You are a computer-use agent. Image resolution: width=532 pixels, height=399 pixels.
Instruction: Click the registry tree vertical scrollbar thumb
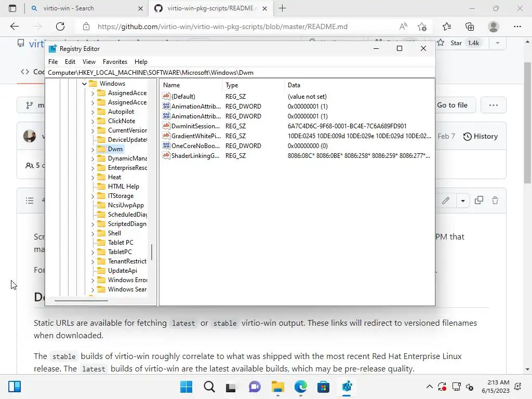[x=152, y=252]
